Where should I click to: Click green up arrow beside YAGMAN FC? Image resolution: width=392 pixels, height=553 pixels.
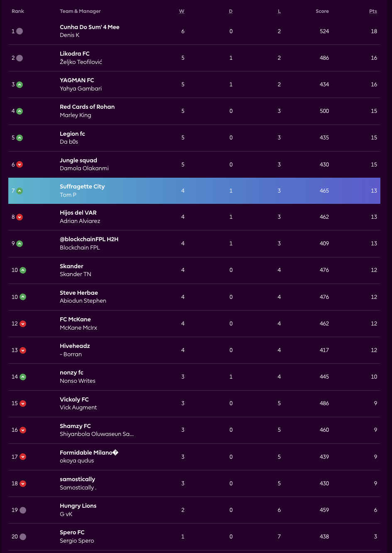(20, 85)
